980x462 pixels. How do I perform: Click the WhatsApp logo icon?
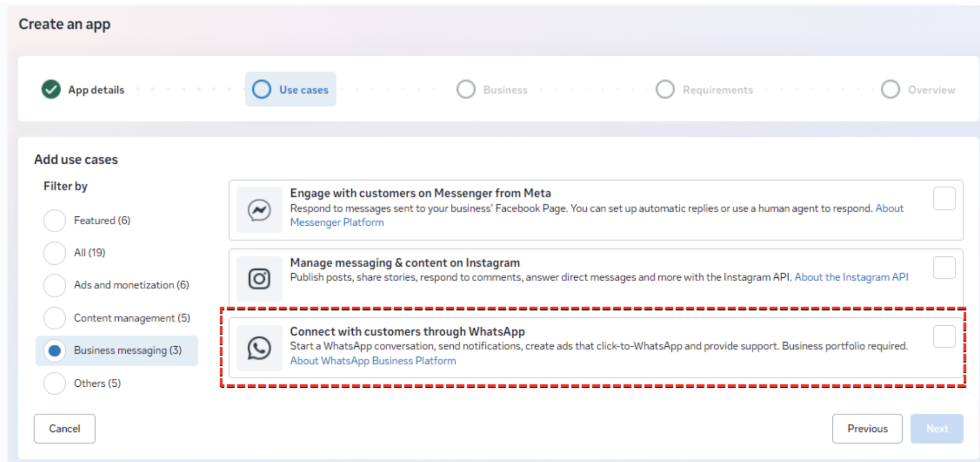[x=259, y=348]
